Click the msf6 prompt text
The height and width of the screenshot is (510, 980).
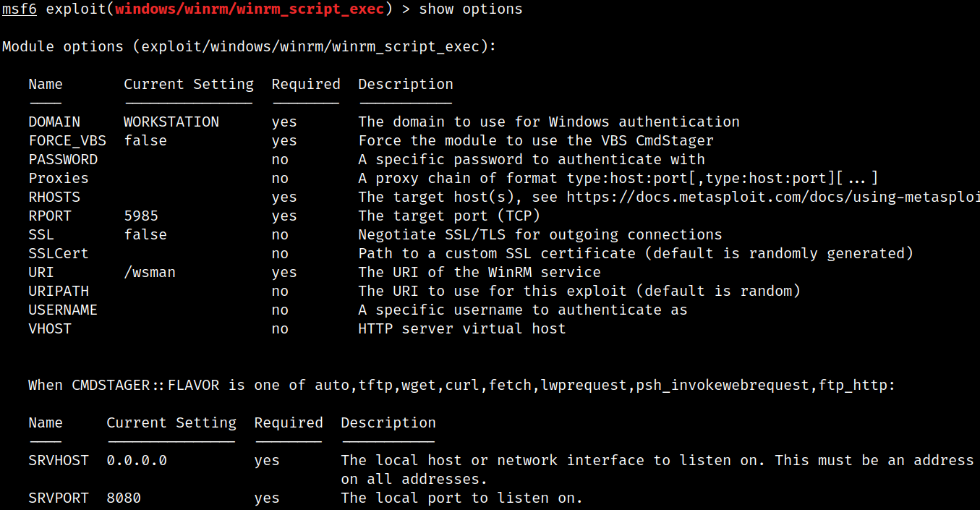pyautogui.click(x=20, y=9)
